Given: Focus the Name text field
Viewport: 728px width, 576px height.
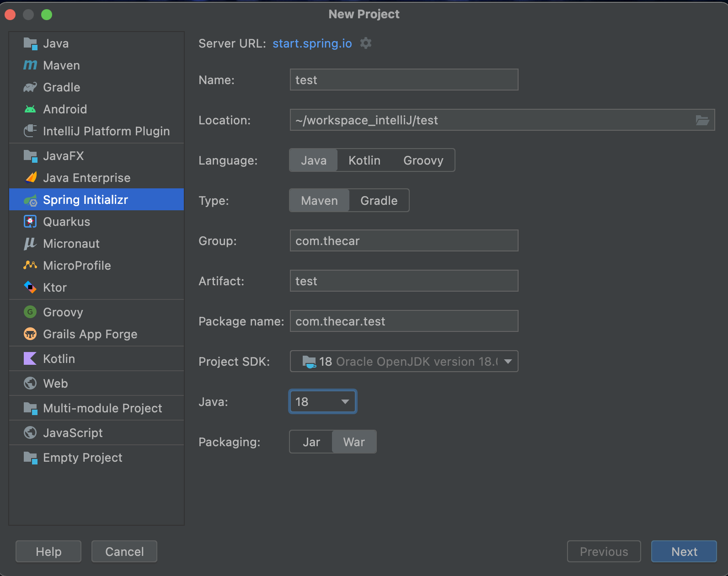Looking at the screenshot, I should [x=404, y=80].
